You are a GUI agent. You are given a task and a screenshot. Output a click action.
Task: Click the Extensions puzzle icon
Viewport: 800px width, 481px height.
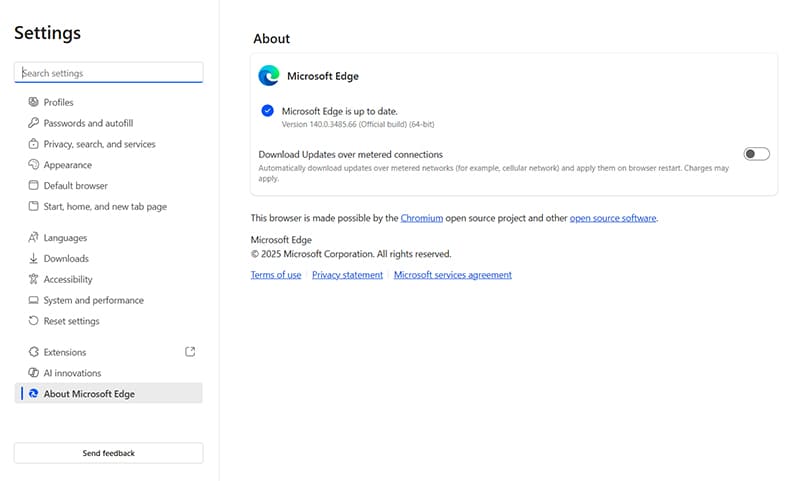point(33,352)
